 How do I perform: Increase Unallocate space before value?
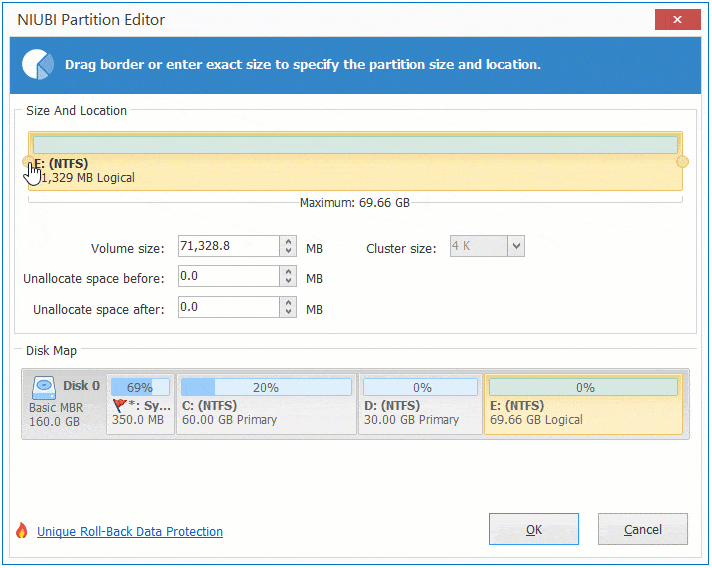[x=289, y=271]
